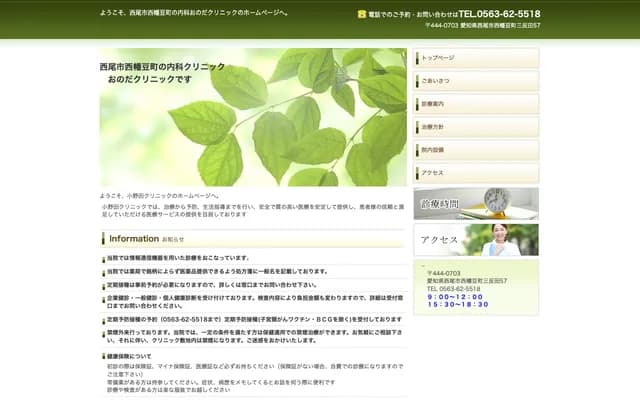
Task: Click the marker icon beside トップページ
Action: (x=419, y=58)
